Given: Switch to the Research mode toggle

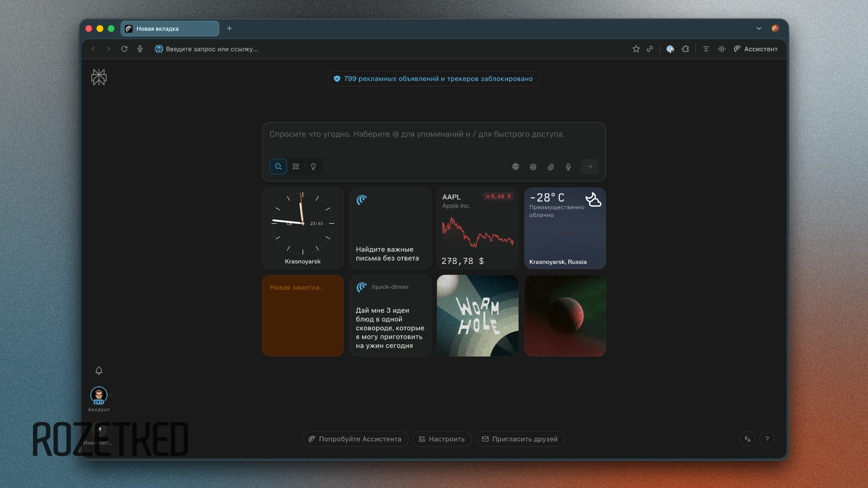Looking at the screenshot, I should (296, 167).
